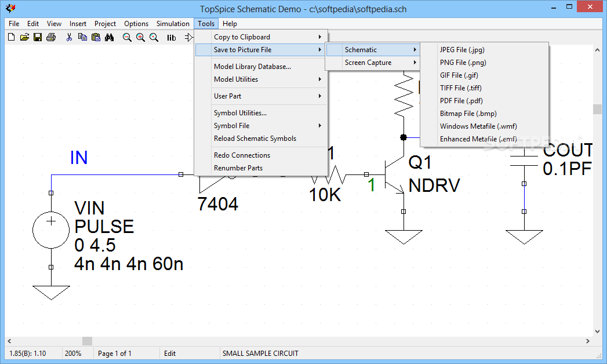Open the Simulation menu
The width and height of the screenshot is (607, 364).
coord(173,24)
